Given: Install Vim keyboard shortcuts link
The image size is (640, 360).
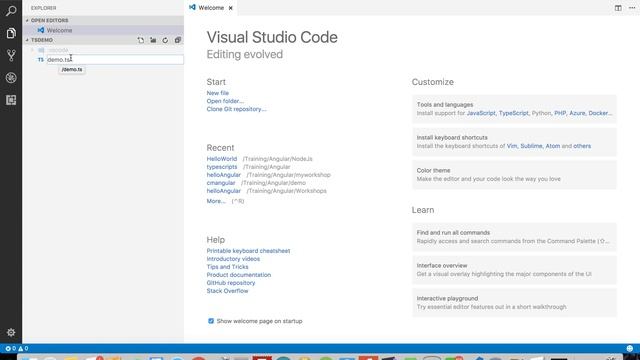Looking at the screenshot, I should click(512, 146).
